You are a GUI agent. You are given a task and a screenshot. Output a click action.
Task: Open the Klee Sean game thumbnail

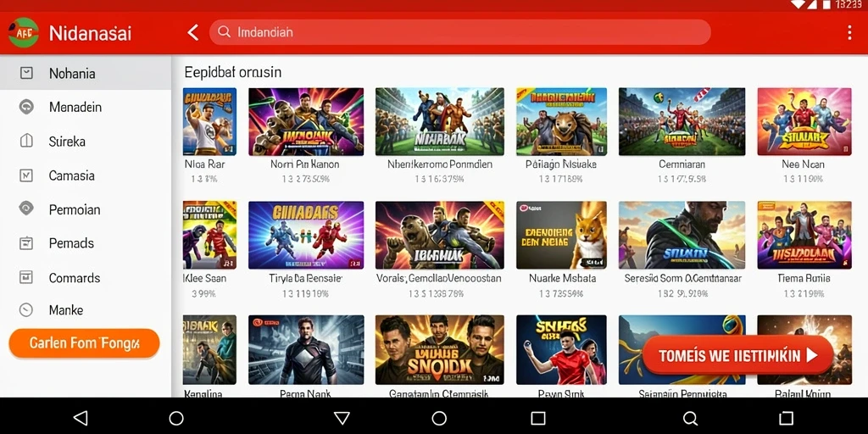pyautogui.click(x=210, y=236)
